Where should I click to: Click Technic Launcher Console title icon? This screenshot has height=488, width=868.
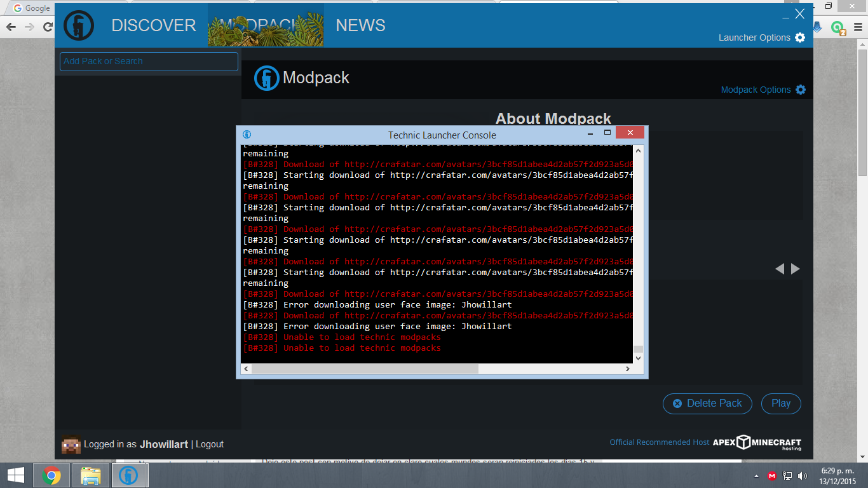point(247,135)
